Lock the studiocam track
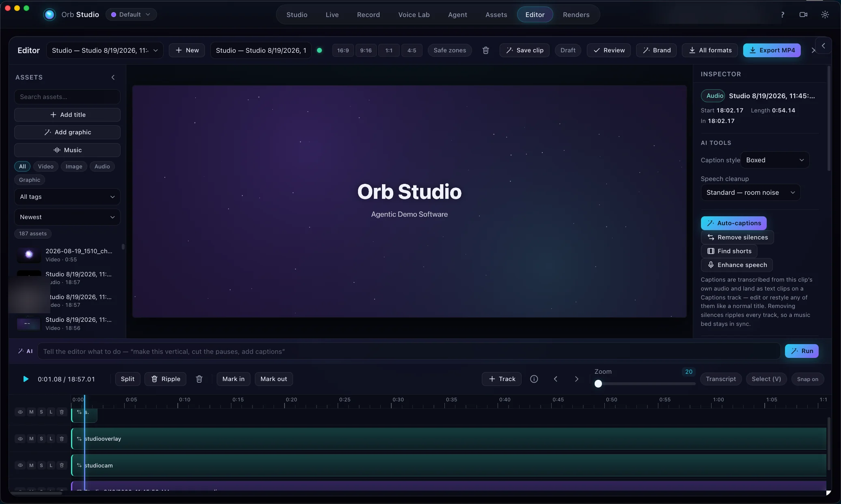Viewport: 841px width, 504px height. [x=51, y=465]
